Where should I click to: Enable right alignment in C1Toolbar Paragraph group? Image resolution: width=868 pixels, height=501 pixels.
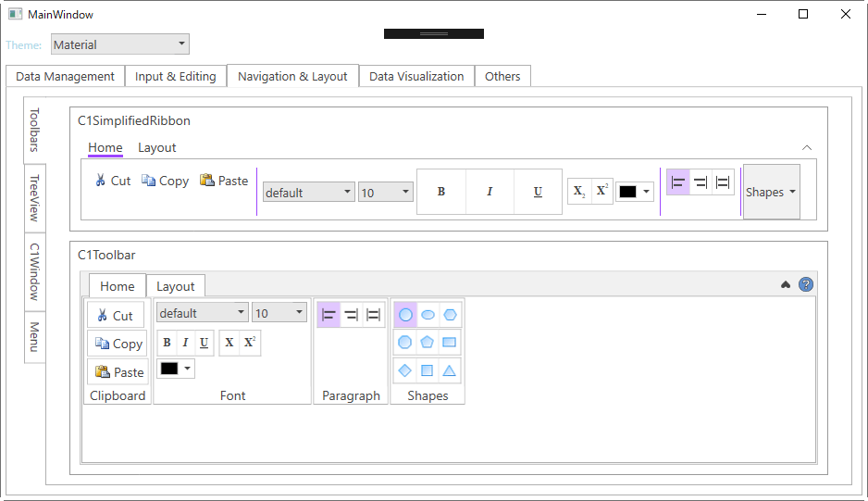pyautogui.click(x=351, y=315)
